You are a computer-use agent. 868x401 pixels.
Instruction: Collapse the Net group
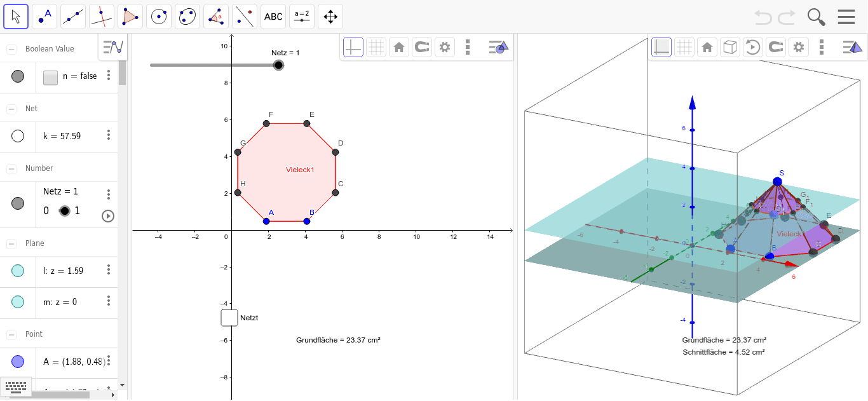point(11,109)
